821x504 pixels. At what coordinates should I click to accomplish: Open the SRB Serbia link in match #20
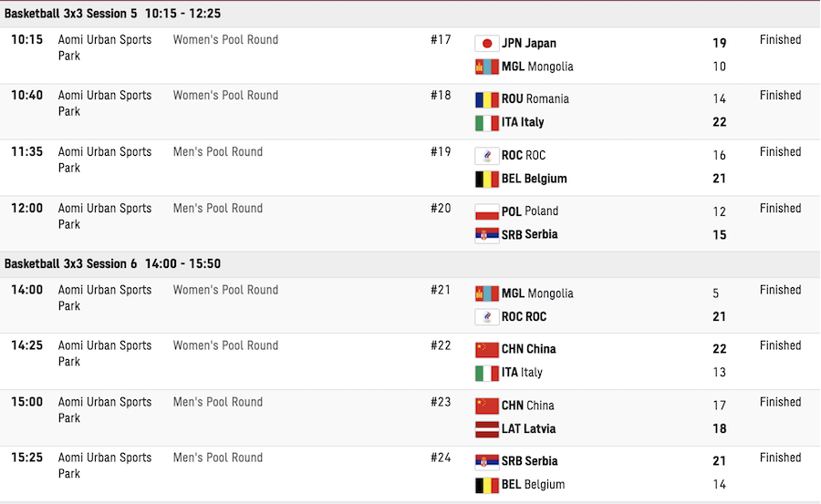click(x=529, y=234)
